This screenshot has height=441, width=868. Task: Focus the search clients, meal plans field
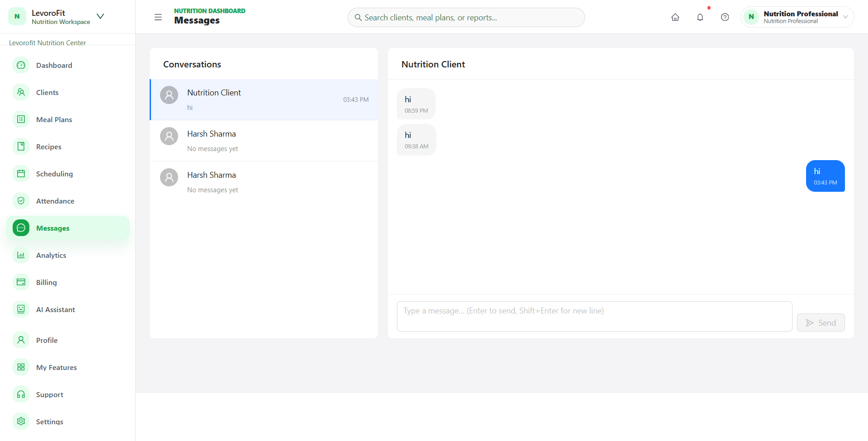466,18
